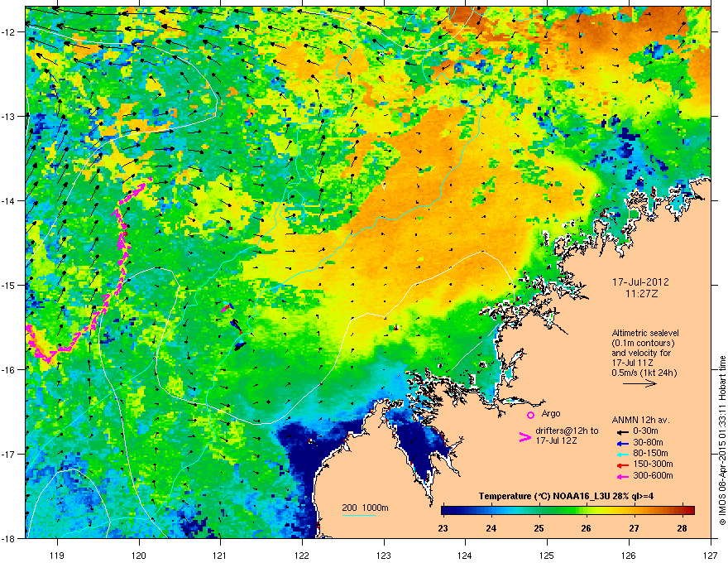Click the '150-300m' depth label
The image size is (728, 563).
[x=653, y=464]
